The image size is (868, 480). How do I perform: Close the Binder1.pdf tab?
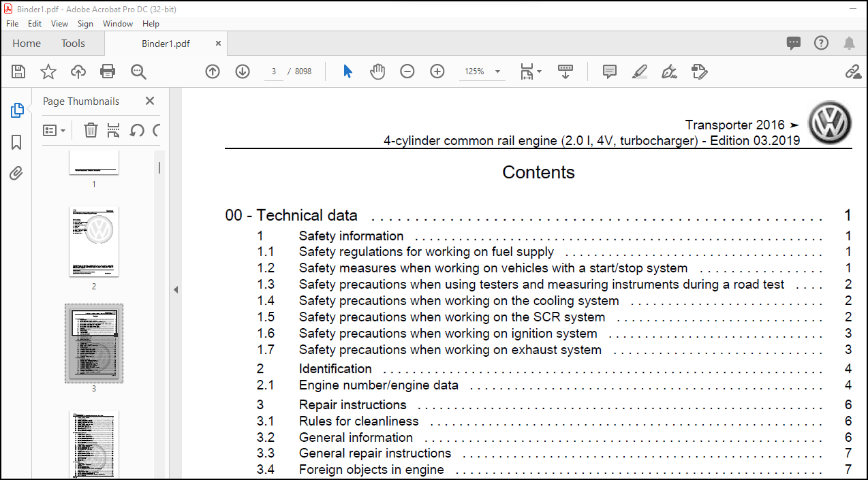click(x=218, y=43)
